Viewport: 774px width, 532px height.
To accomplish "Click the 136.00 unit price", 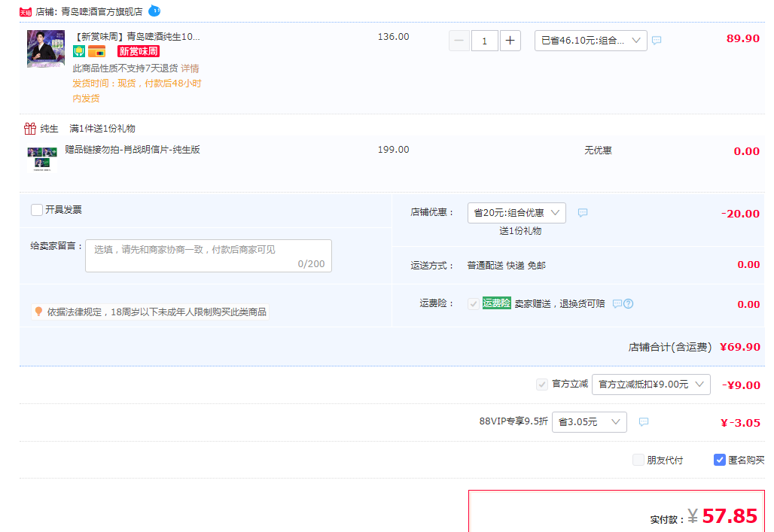I will [394, 37].
